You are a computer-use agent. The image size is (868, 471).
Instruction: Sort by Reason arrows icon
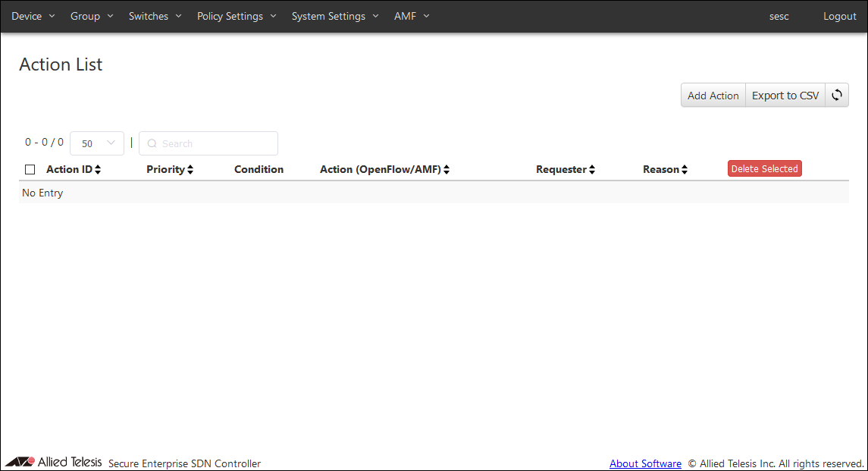[x=685, y=170]
